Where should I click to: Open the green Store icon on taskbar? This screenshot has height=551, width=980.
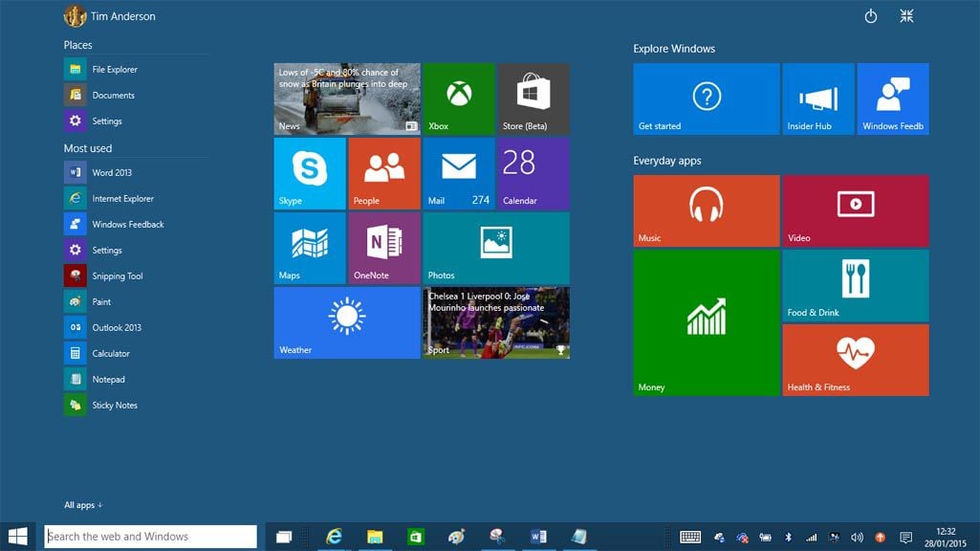[416, 537]
